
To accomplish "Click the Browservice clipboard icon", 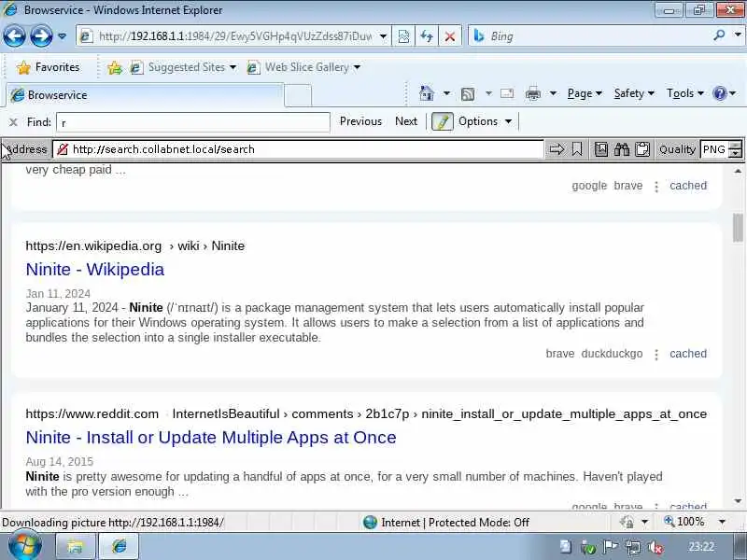I will pos(642,149).
